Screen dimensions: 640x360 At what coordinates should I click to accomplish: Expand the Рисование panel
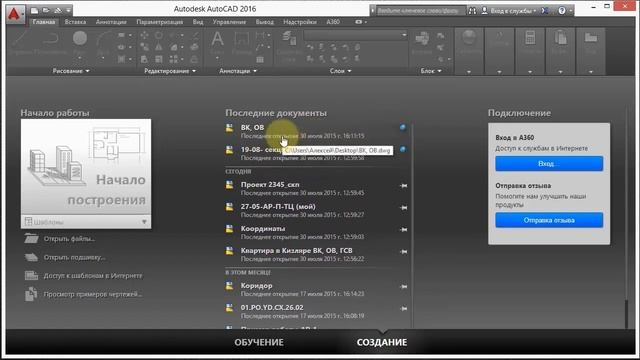pos(71,71)
